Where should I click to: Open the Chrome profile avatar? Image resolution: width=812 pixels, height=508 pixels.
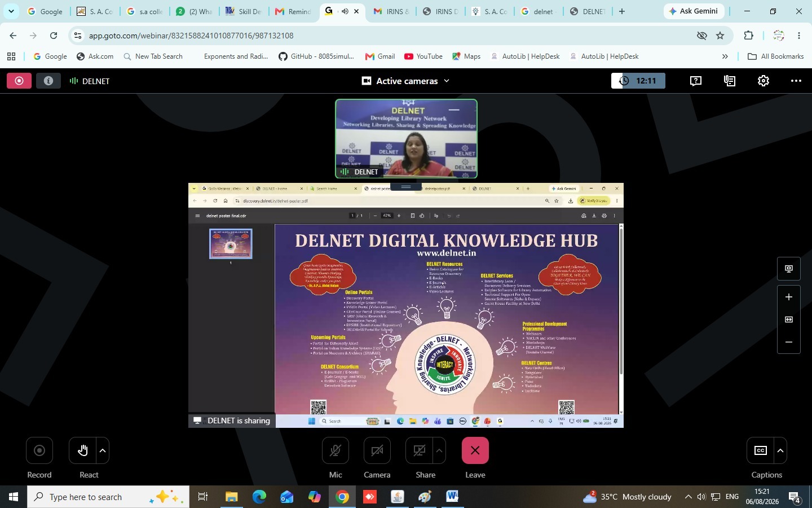(x=779, y=36)
